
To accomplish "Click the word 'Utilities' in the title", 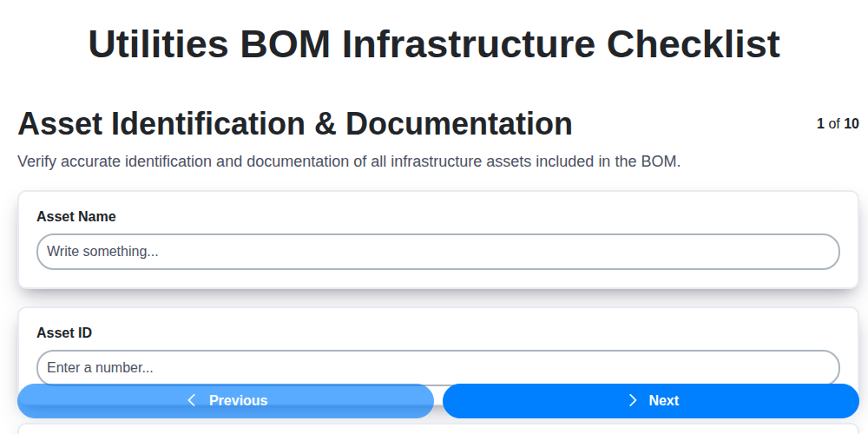I will pos(158,45).
